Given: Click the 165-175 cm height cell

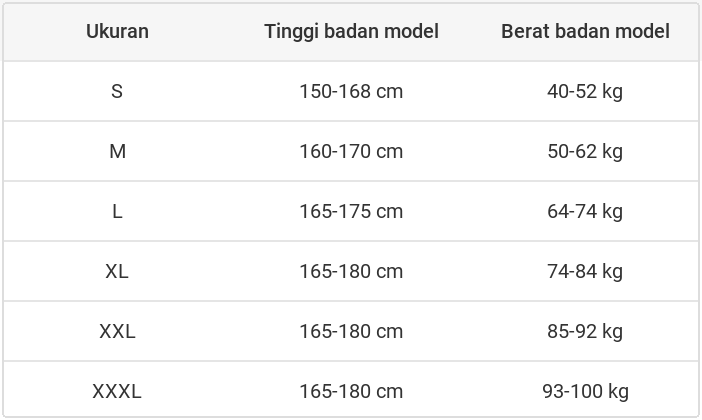Looking at the screenshot, I should click(x=351, y=211).
